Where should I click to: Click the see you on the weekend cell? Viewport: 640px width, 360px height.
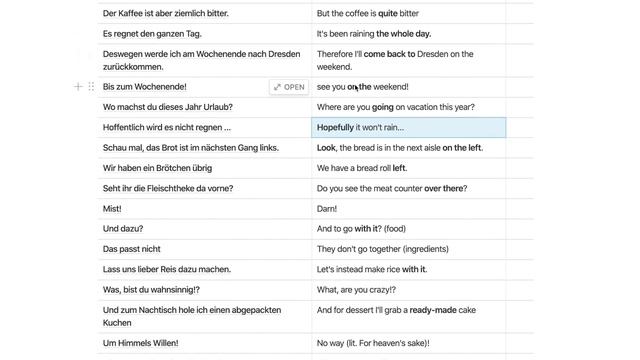click(409, 87)
